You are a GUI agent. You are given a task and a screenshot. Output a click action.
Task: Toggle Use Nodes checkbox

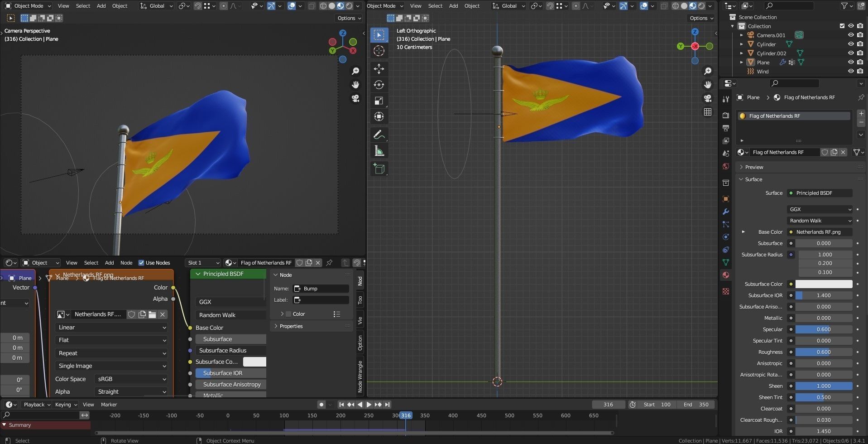(x=141, y=263)
